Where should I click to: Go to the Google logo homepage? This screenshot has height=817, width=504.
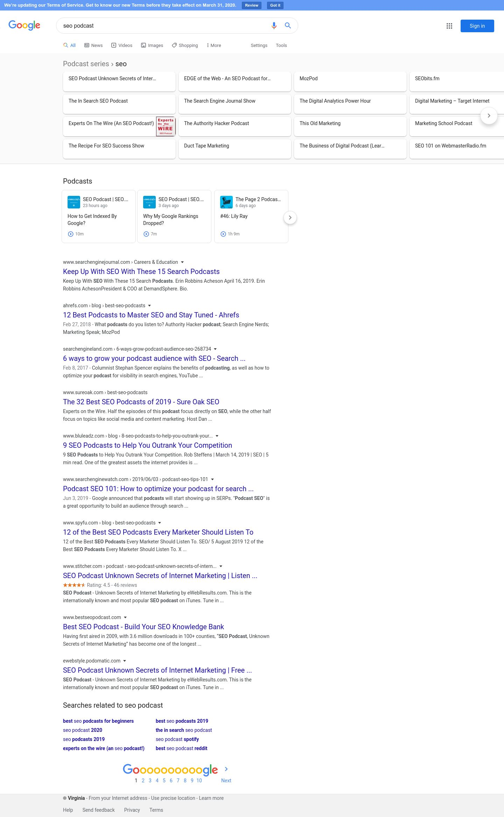pyautogui.click(x=24, y=25)
